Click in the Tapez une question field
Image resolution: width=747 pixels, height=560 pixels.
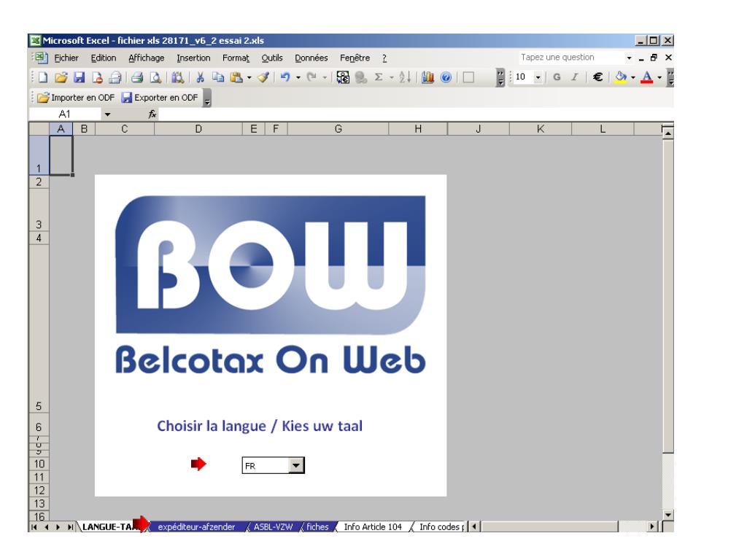pos(572,58)
